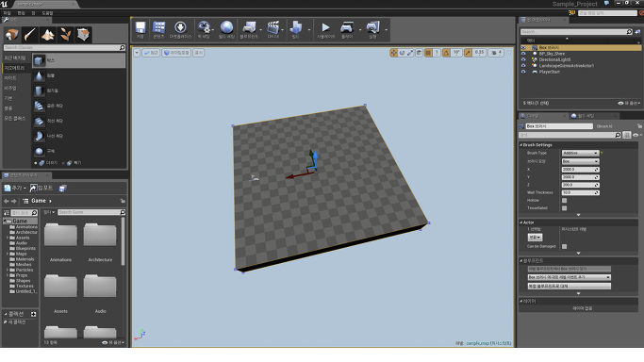Open the Recently Placed category tab
Screen dimensions: 644x362
[17, 58]
